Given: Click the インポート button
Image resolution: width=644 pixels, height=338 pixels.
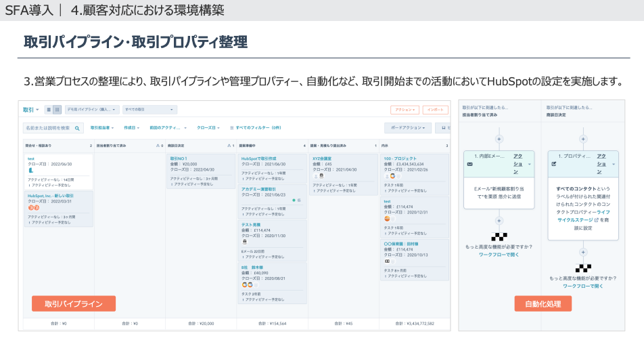Looking at the screenshot, I should point(436,110).
